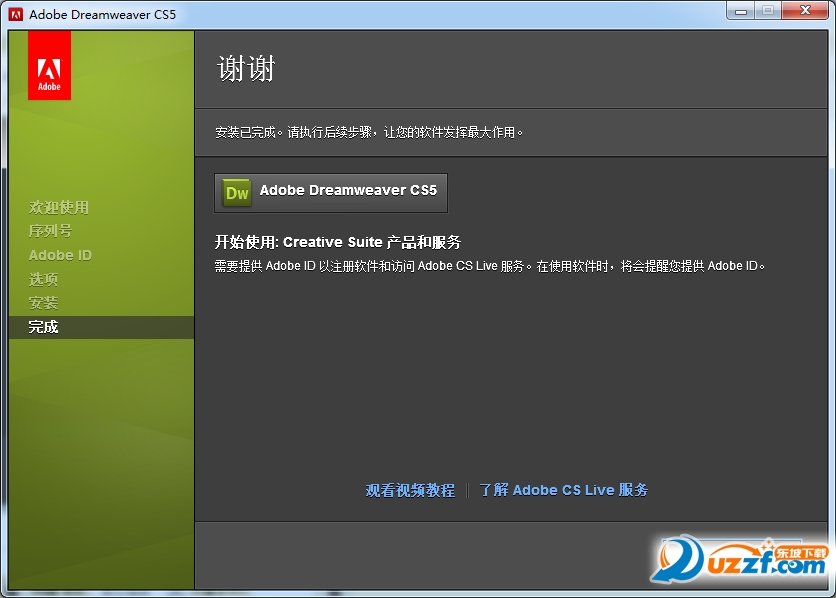This screenshot has height=598, width=836.
Task: Select the 序列号 step in sidebar
Action: coord(50,231)
